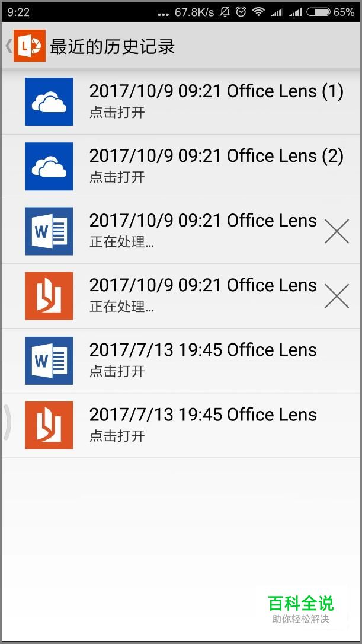Tap 正在处理 status of Word entry
Viewport: 362px width, 644px height.
[x=121, y=242]
